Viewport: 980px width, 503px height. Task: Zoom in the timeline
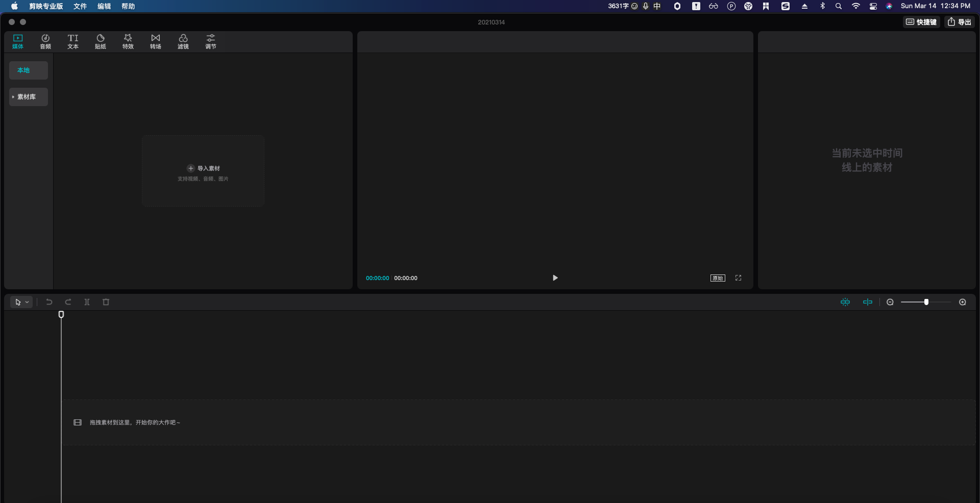tap(963, 302)
